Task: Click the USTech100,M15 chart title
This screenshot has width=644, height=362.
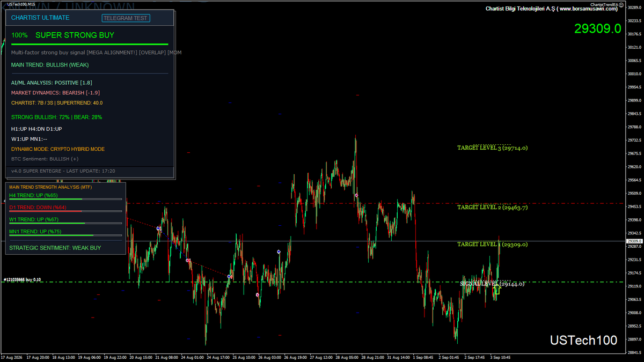Action: point(21,4)
